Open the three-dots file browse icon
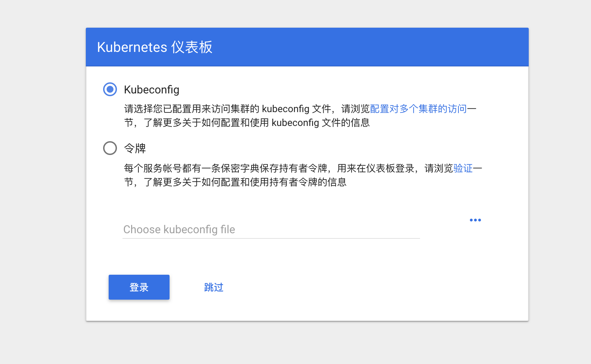 (x=475, y=220)
